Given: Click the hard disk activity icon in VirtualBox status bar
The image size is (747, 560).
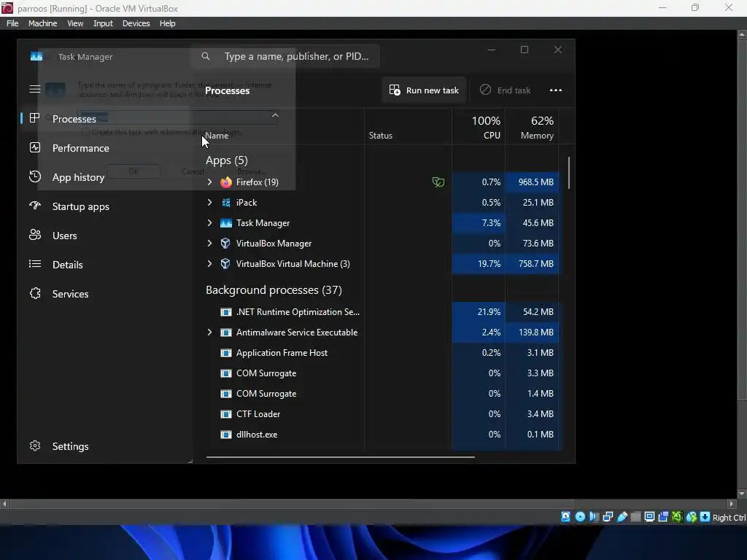Looking at the screenshot, I should [x=565, y=517].
